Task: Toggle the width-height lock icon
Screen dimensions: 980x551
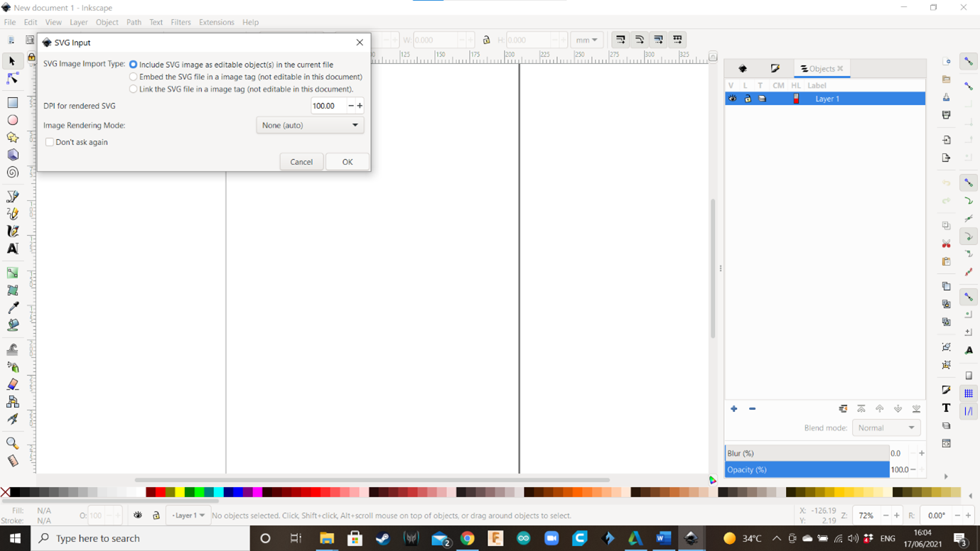Action: click(x=486, y=40)
